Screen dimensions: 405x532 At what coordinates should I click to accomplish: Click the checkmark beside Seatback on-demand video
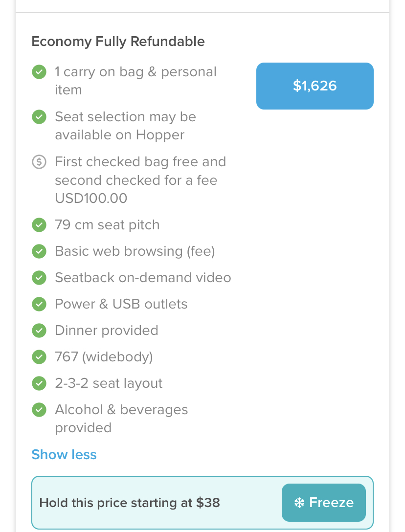pos(39,278)
